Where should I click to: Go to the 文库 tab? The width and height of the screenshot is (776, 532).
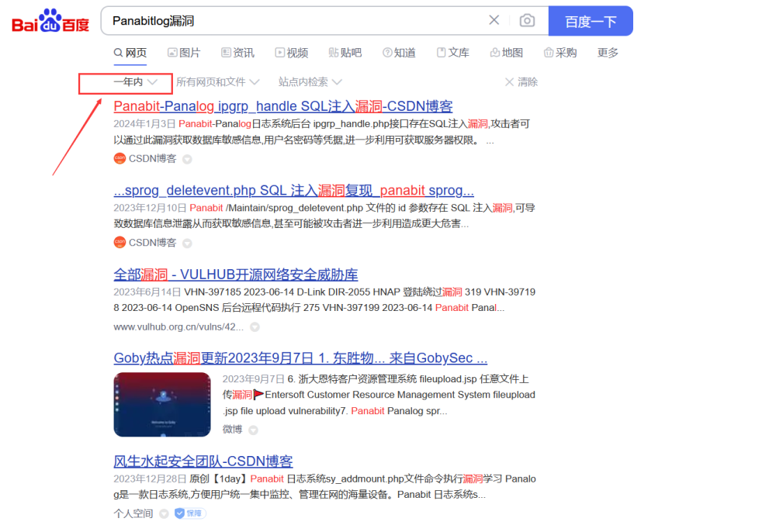(453, 53)
